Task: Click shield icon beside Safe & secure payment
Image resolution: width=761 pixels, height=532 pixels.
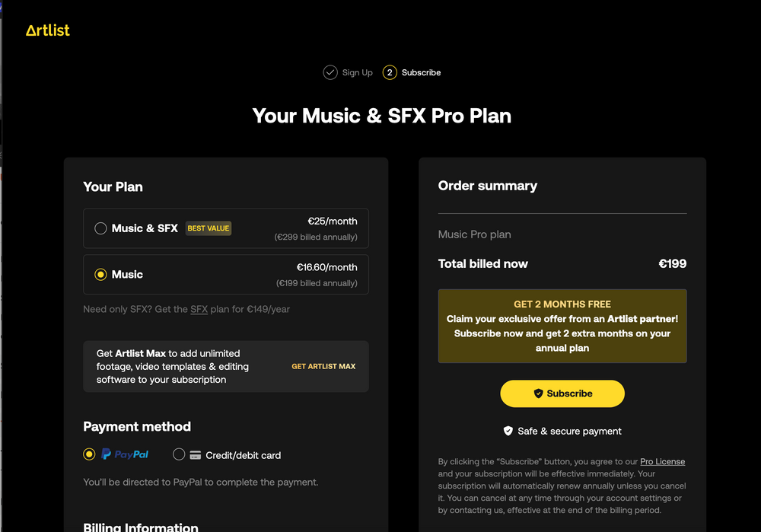Action: [508, 431]
